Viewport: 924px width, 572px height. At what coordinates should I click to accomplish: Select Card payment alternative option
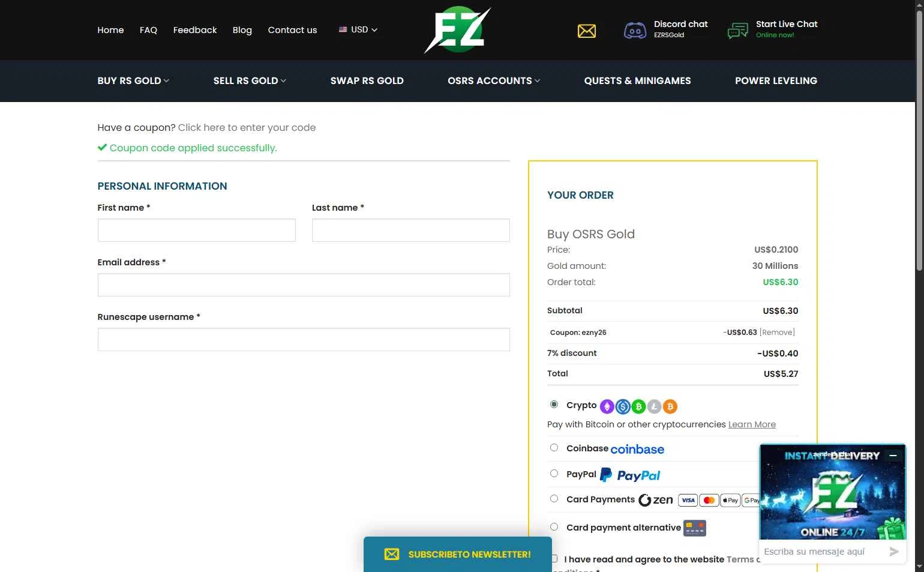tap(554, 527)
